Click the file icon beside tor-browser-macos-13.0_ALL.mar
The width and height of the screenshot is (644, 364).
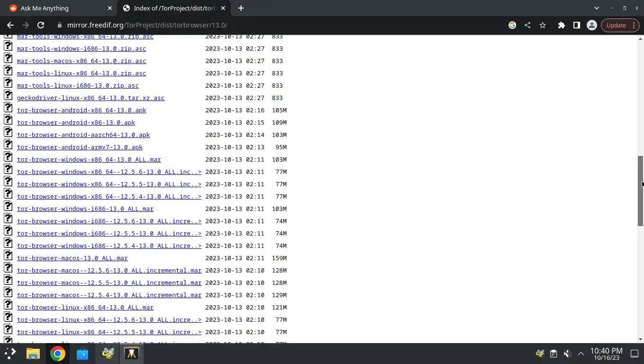pyautogui.click(x=8, y=255)
